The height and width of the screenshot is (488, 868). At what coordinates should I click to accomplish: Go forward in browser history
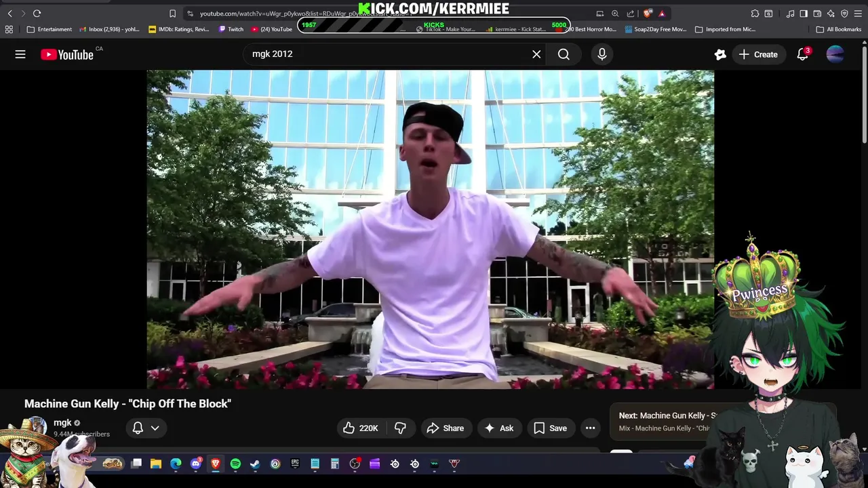[x=23, y=14]
